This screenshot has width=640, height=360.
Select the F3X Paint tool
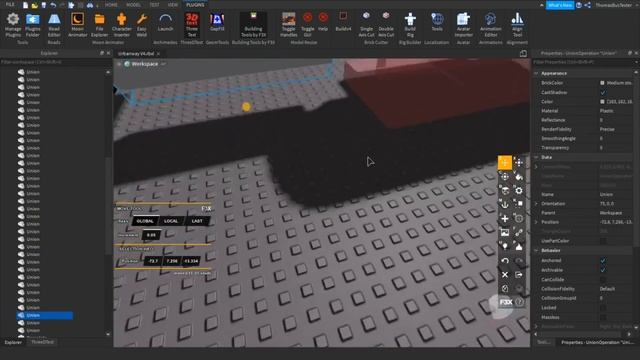pyautogui.click(x=519, y=177)
